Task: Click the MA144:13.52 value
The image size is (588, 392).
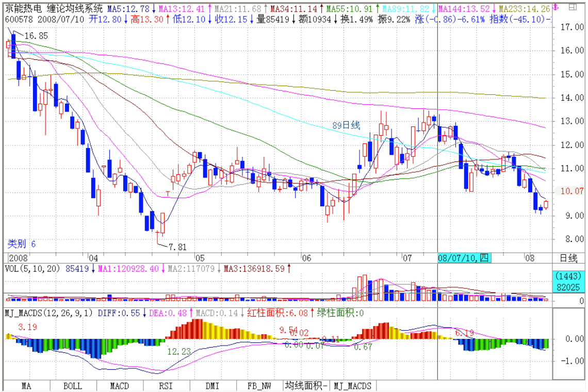Action: tap(464, 8)
